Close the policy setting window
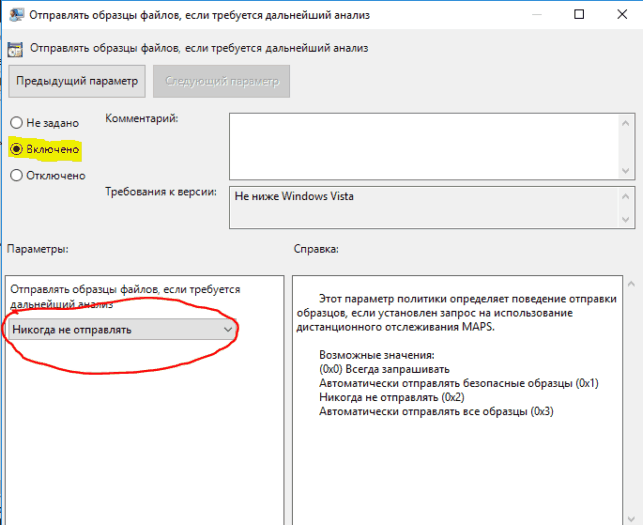 tap(622, 14)
